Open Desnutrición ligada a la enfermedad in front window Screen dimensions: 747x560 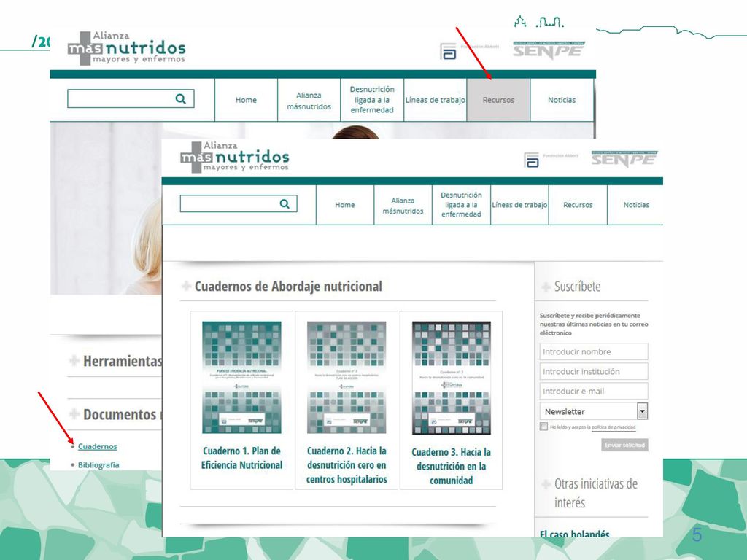[461, 205]
